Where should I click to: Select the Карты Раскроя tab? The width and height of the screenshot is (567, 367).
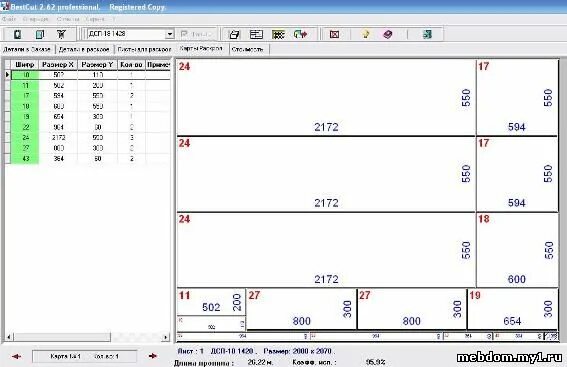point(201,48)
